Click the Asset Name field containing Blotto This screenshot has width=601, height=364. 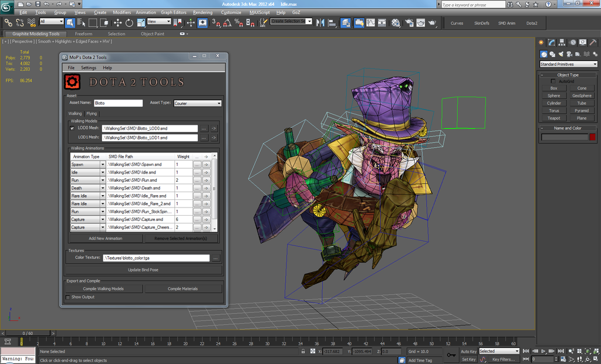(119, 103)
